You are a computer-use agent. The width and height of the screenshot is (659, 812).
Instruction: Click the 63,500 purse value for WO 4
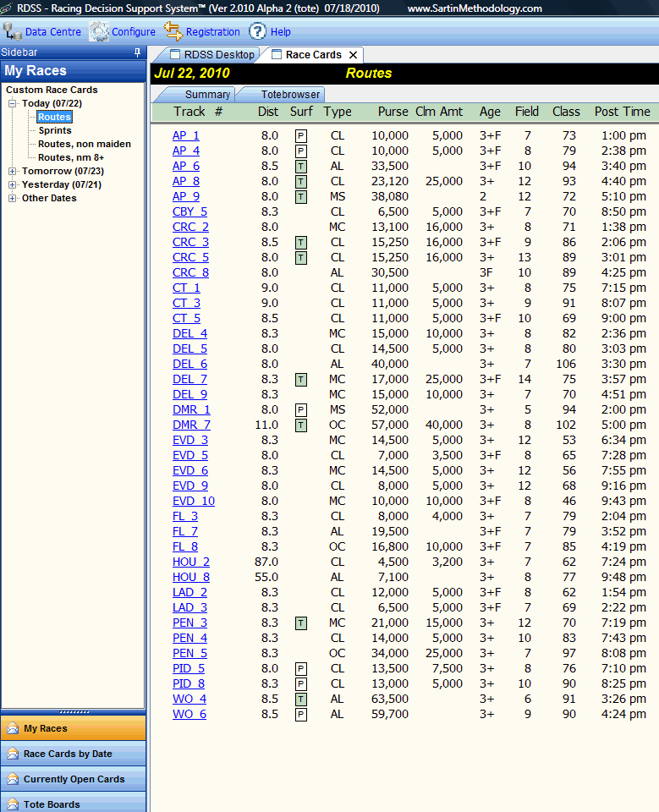click(x=390, y=700)
